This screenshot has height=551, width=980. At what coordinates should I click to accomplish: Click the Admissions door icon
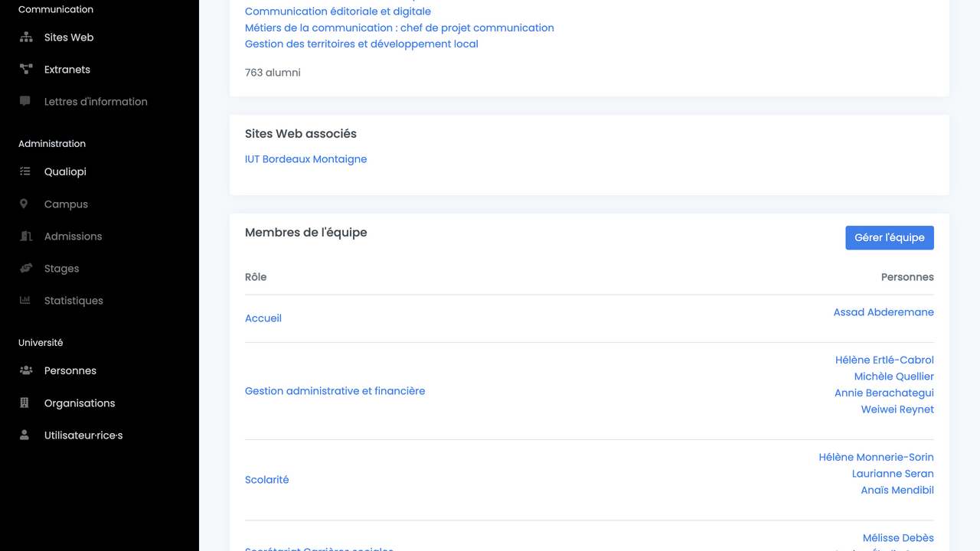(25, 236)
